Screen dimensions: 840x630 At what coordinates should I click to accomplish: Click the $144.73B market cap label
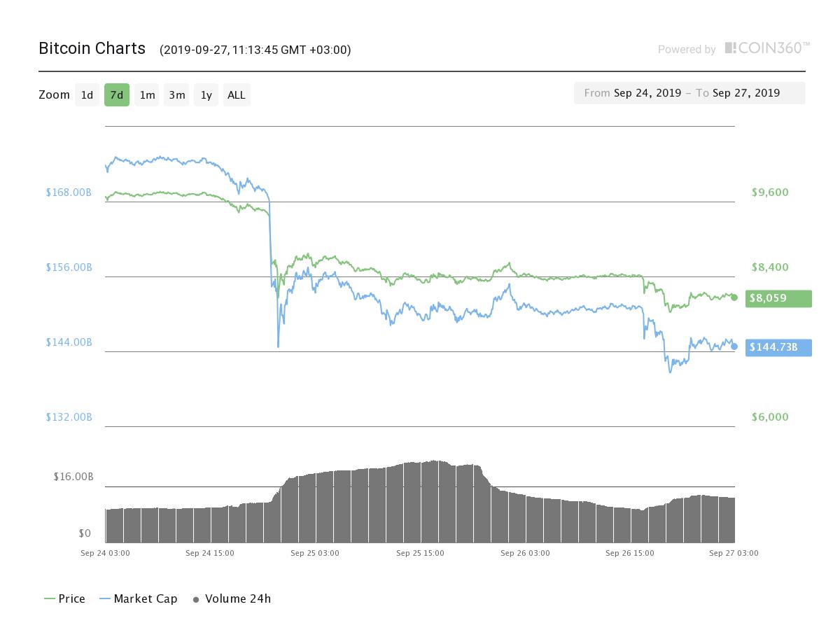778,347
